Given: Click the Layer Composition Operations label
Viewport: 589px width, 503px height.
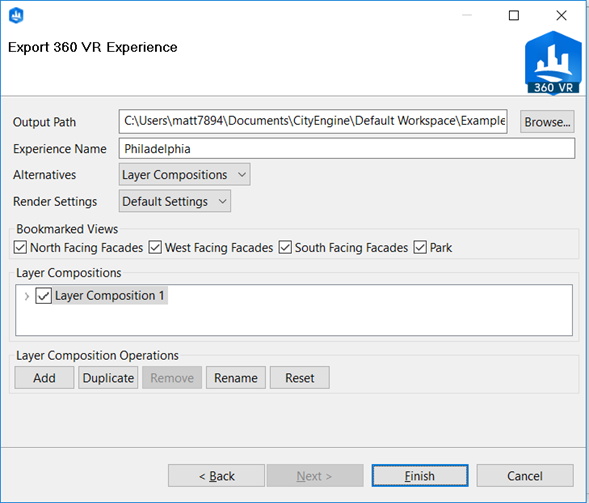Looking at the screenshot, I should (x=97, y=355).
